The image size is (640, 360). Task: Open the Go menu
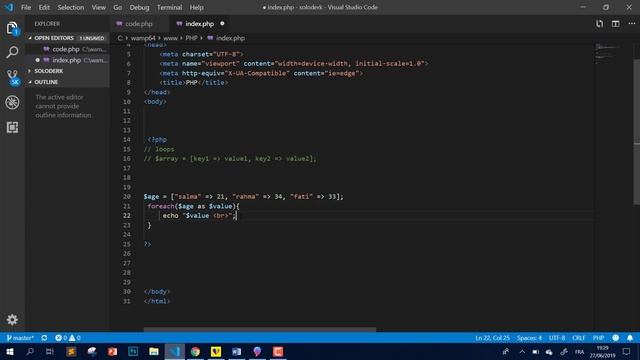click(x=118, y=7)
